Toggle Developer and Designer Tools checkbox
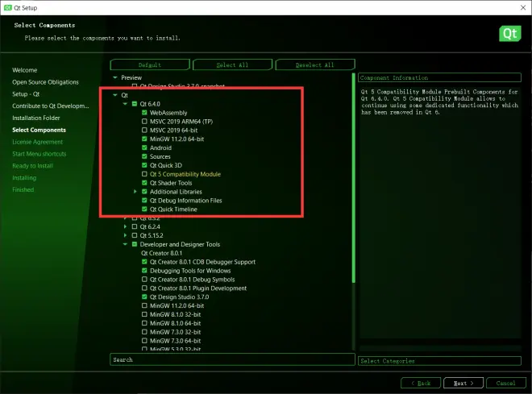The height and width of the screenshot is (394, 532). (x=135, y=244)
